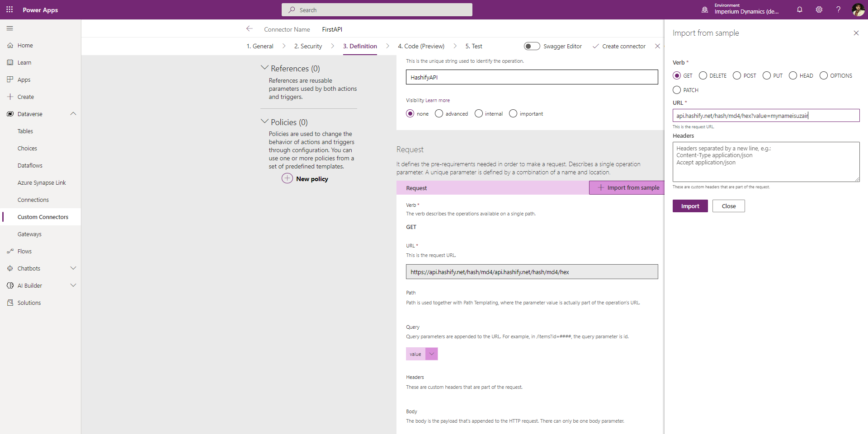868x434 pixels.
Task: Close the Import from sample panel
Action: (x=856, y=33)
